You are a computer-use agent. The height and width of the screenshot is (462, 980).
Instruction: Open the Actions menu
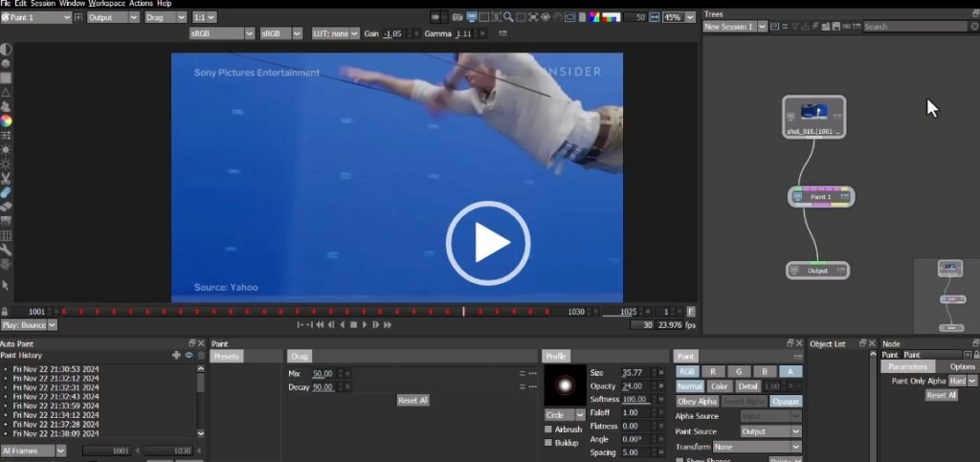142,3
